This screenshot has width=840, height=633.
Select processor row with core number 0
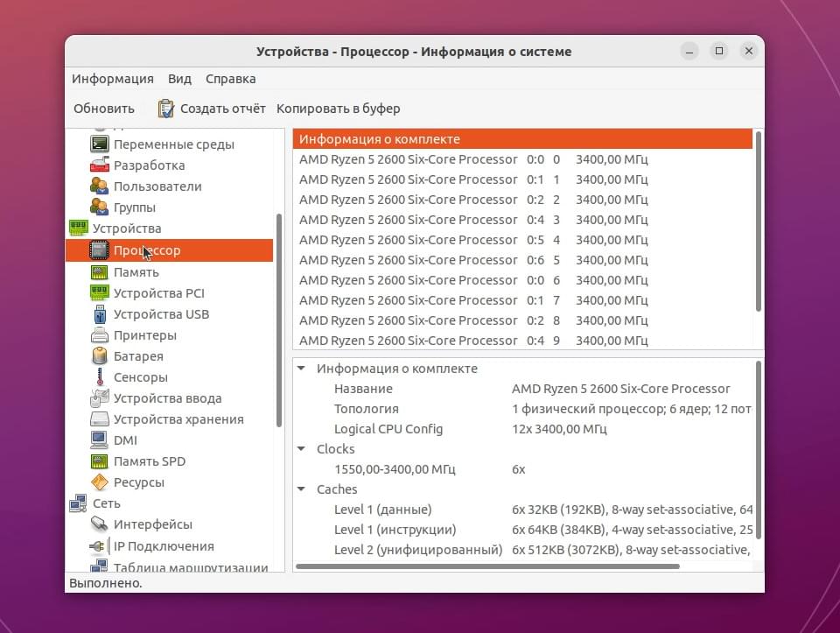point(522,159)
